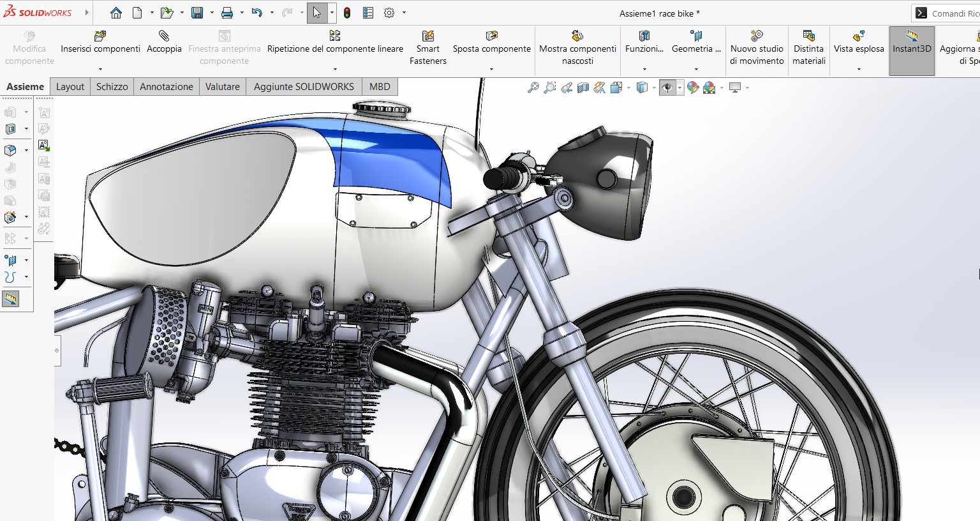Viewport: 980px width, 521px height.
Task: Click the reference geometry plane icon in the left toolbar
Action: pos(10,260)
